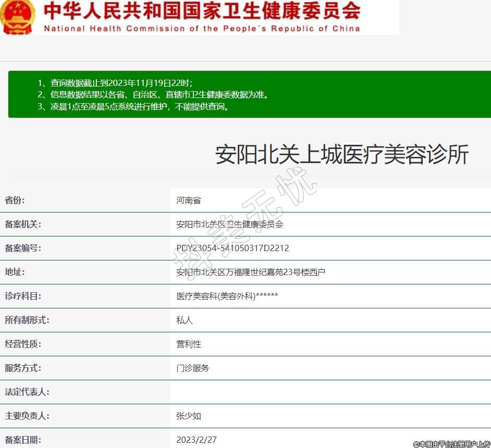
Task: Click the 本图由平台注册用户上传 copyright watermark
Action: pyautogui.click(x=451, y=444)
